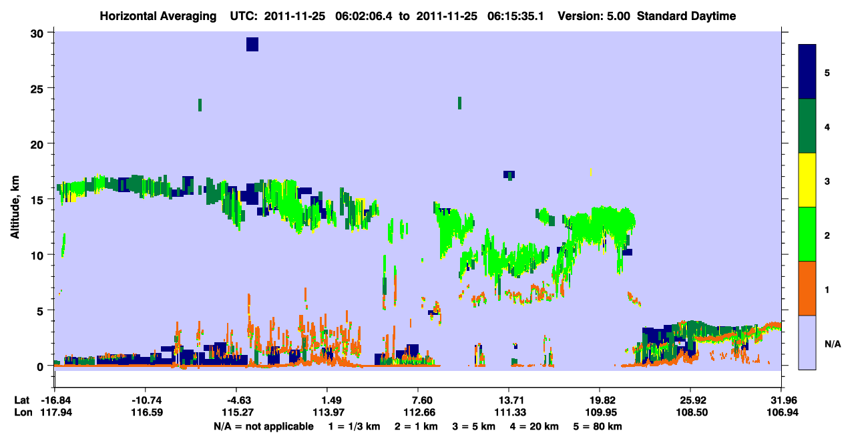Click the '5 = 80 km' legend note

click(x=599, y=426)
